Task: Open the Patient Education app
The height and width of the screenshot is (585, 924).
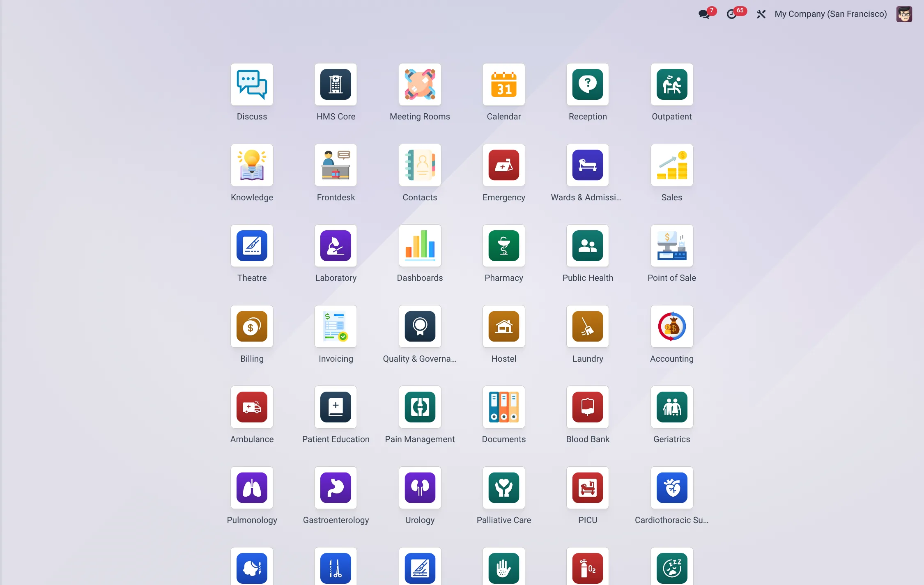Action: (336, 407)
